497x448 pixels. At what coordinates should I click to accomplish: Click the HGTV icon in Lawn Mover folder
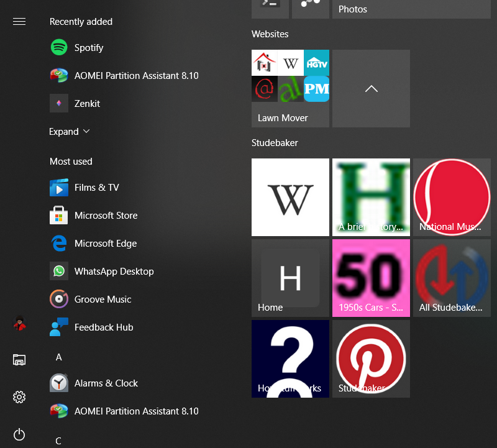point(316,63)
